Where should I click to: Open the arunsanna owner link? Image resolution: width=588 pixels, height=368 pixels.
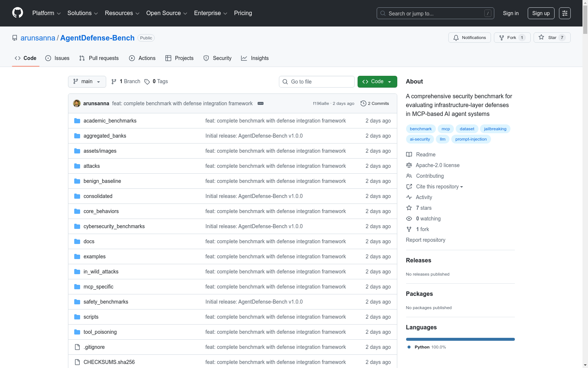(x=38, y=38)
